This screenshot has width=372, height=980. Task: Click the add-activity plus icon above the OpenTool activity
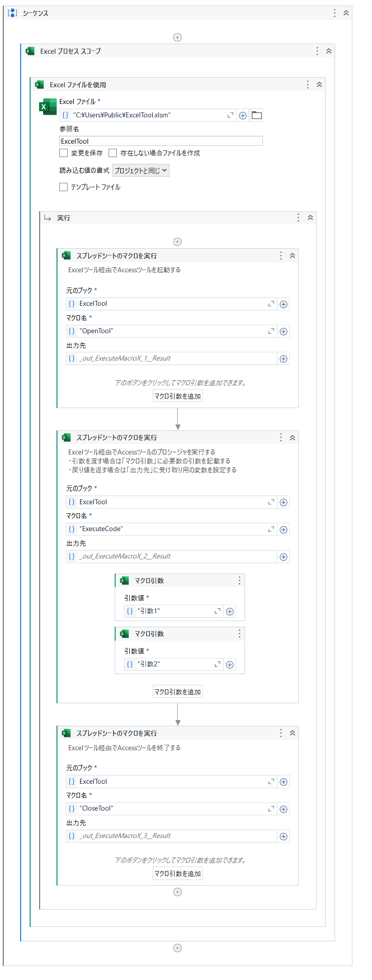pos(177,241)
